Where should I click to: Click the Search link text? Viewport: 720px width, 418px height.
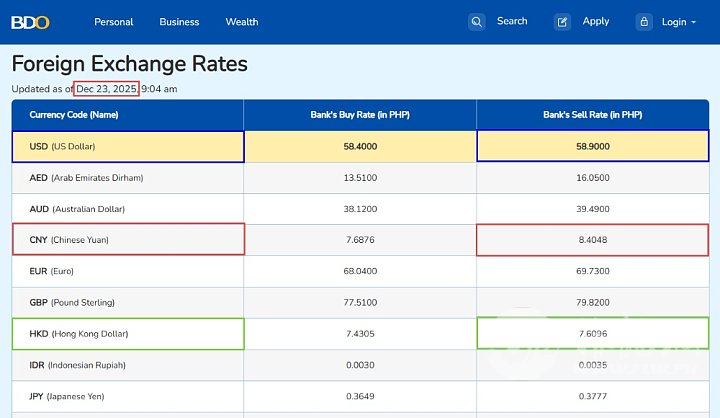point(512,21)
